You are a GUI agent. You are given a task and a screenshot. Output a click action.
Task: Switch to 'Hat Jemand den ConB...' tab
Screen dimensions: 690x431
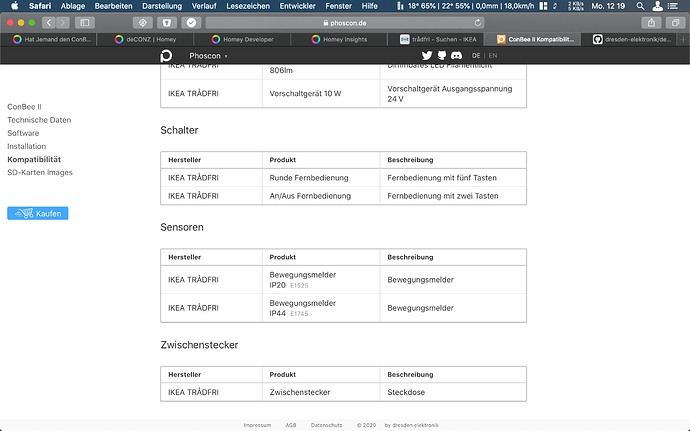pyautogui.click(x=48, y=39)
